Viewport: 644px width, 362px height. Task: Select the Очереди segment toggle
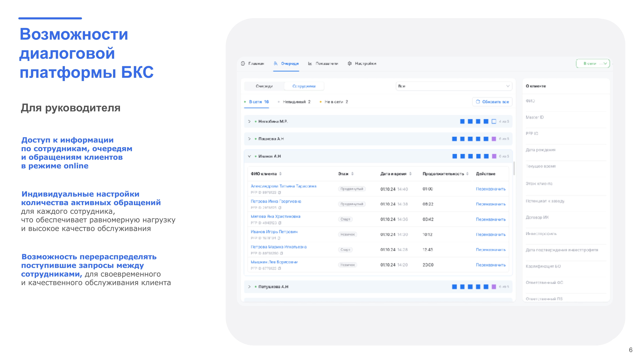264,86
